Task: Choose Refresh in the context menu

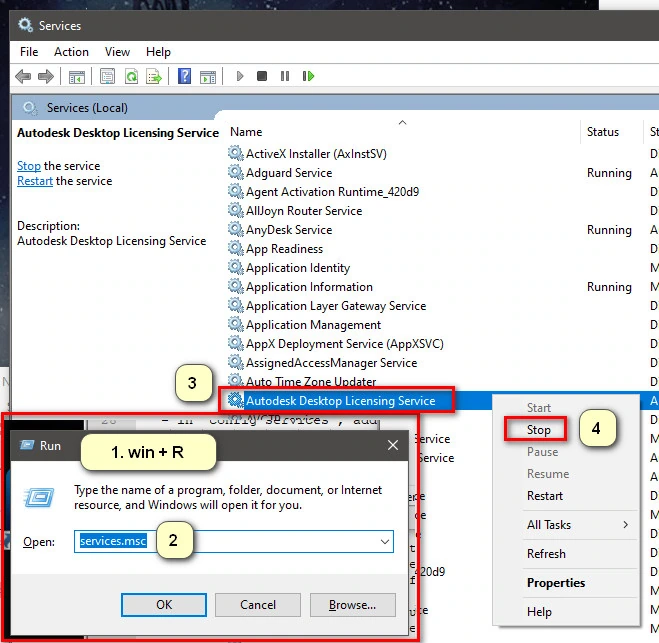Action: click(x=546, y=553)
